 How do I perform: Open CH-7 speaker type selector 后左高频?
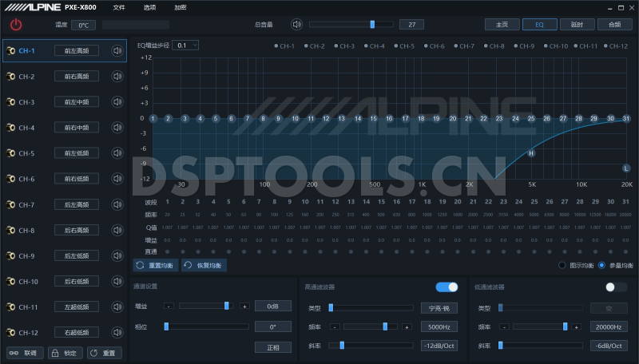pyautogui.click(x=77, y=204)
